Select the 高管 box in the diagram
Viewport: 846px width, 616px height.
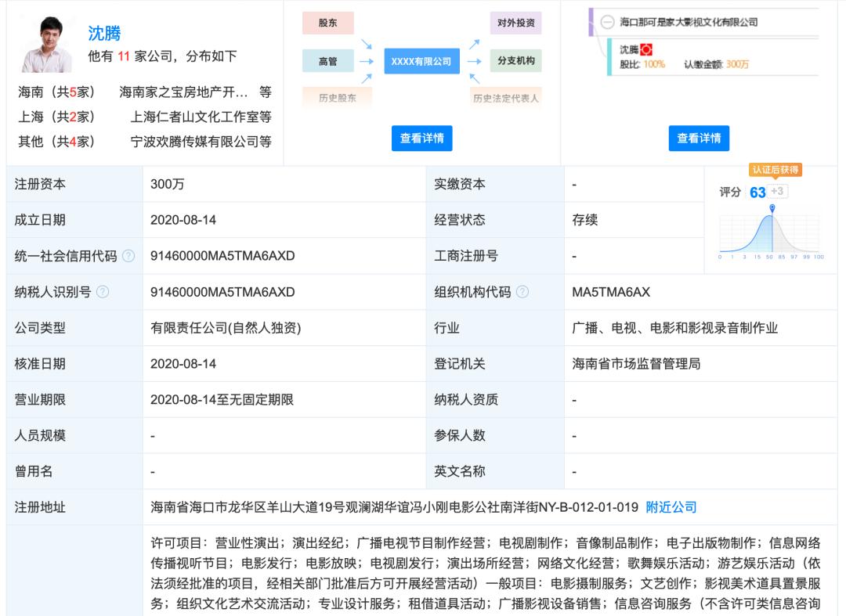(328, 61)
